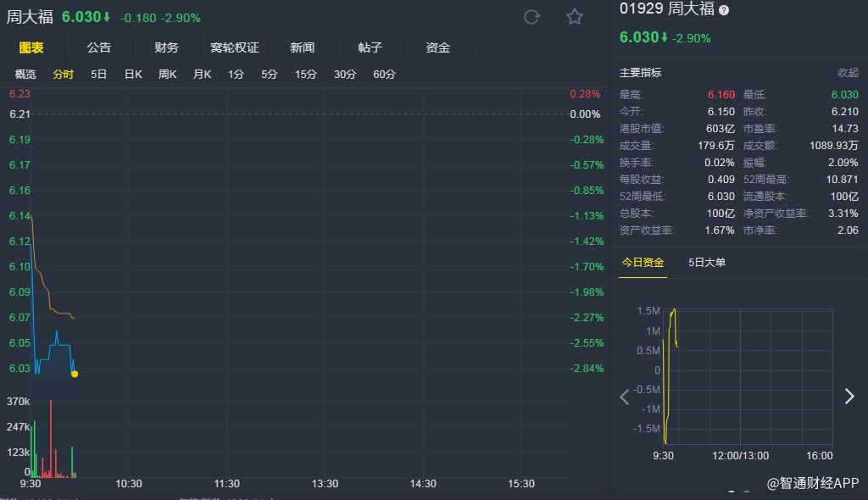Open the 窝轮权证 tab
Screen dimensions: 868x500
point(235,47)
